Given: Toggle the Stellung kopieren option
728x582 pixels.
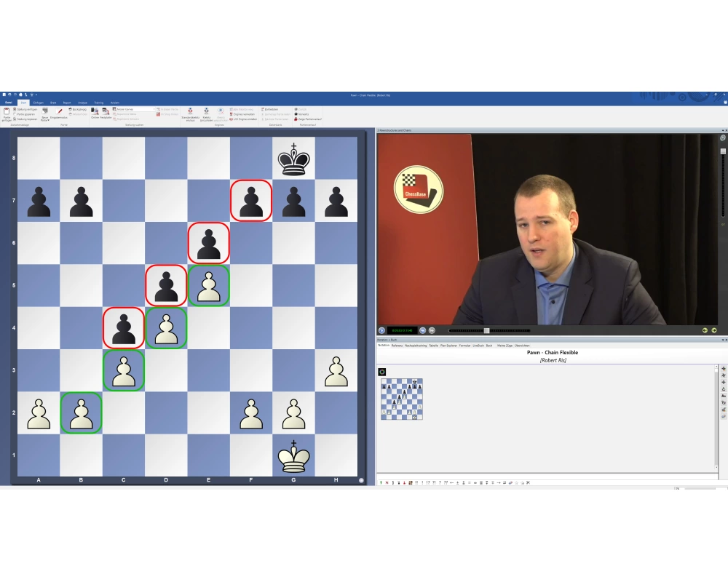Looking at the screenshot, I should pos(25,119).
